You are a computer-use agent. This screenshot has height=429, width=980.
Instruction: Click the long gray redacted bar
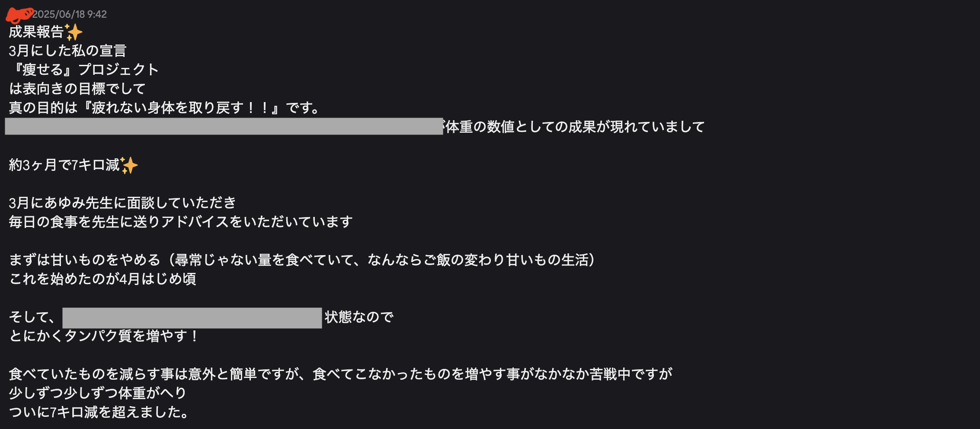pyautogui.click(x=224, y=126)
